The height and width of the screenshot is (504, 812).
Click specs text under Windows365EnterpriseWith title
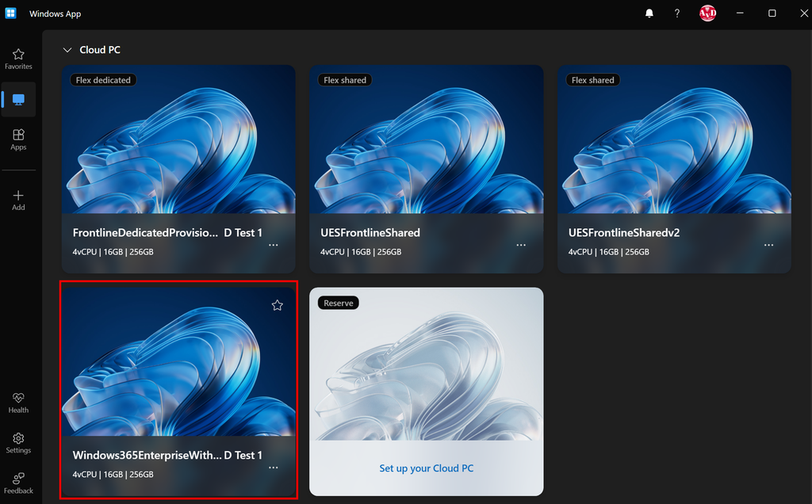coord(113,475)
